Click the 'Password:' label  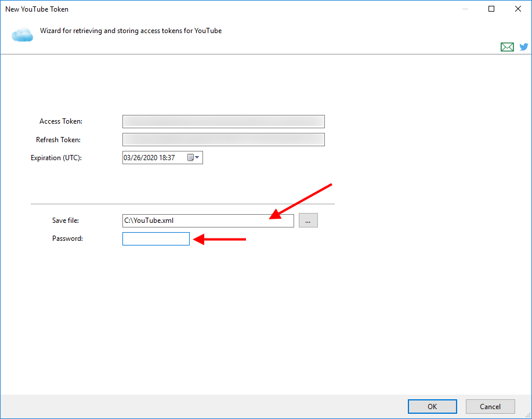[67, 239]
